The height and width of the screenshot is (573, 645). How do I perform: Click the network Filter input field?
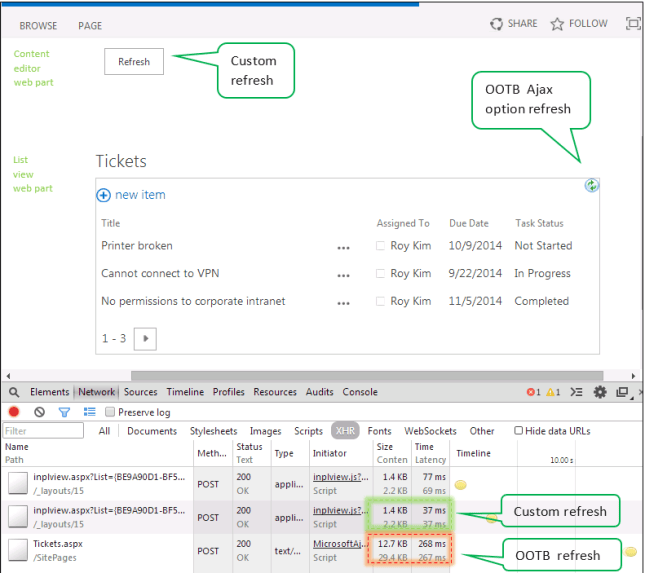(x=43, y=431)
